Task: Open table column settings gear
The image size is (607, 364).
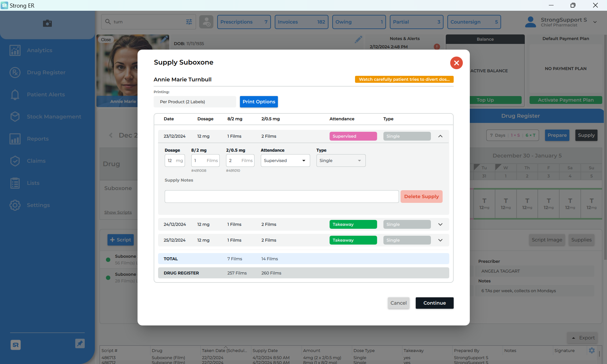Action: pyautogui.click(x=592, y=350)
